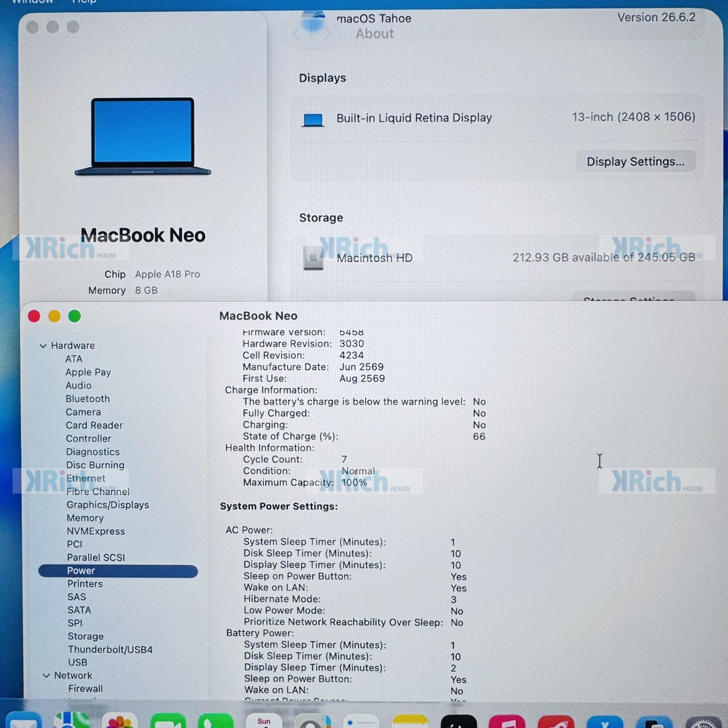Select Apple Pay in the sidebar
The height and width of the screenshot is (728, 728).
click(x=88, y=372)
